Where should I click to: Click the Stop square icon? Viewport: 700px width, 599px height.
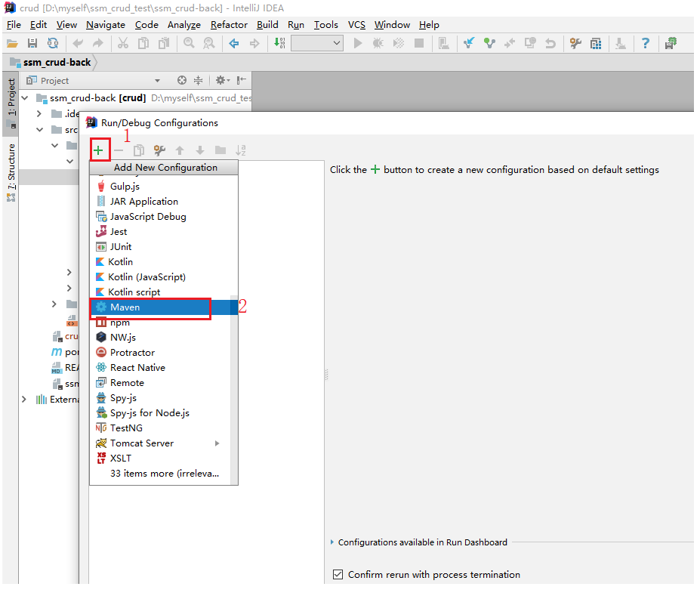(419, 43)
